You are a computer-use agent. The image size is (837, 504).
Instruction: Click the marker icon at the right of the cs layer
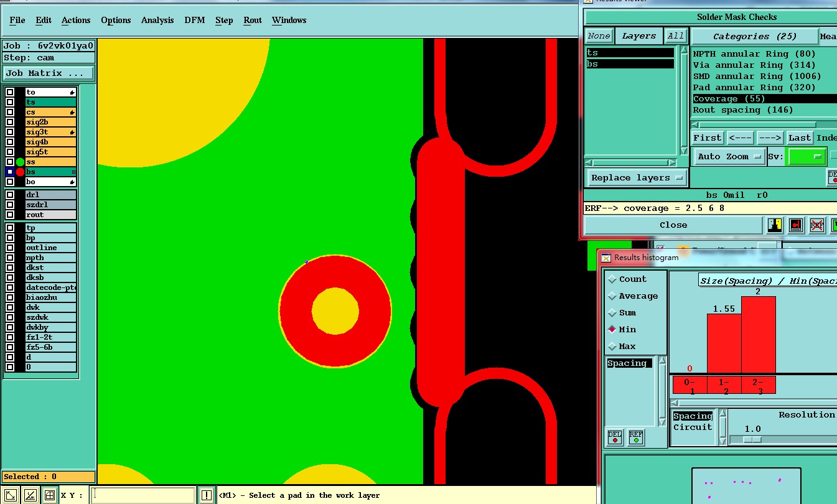[73, 112]
